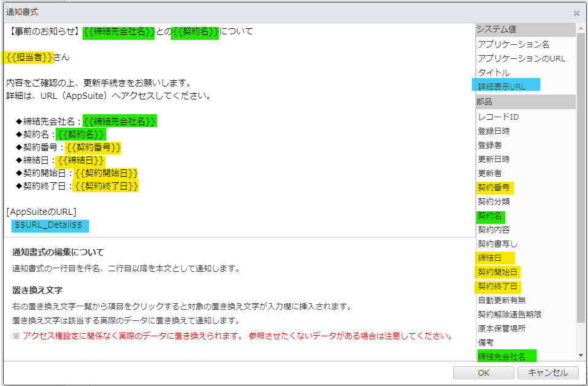Viewport: 588px width, 386px height.
Task: Pick 締結日 from the parts list
Action: pyautogui.click(x=489, y=258)
